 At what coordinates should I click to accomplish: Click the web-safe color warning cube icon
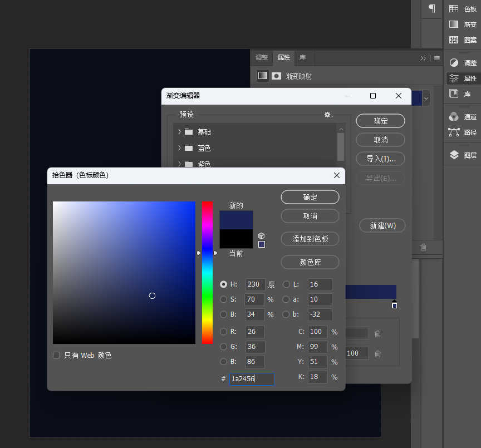click(261, 235)
